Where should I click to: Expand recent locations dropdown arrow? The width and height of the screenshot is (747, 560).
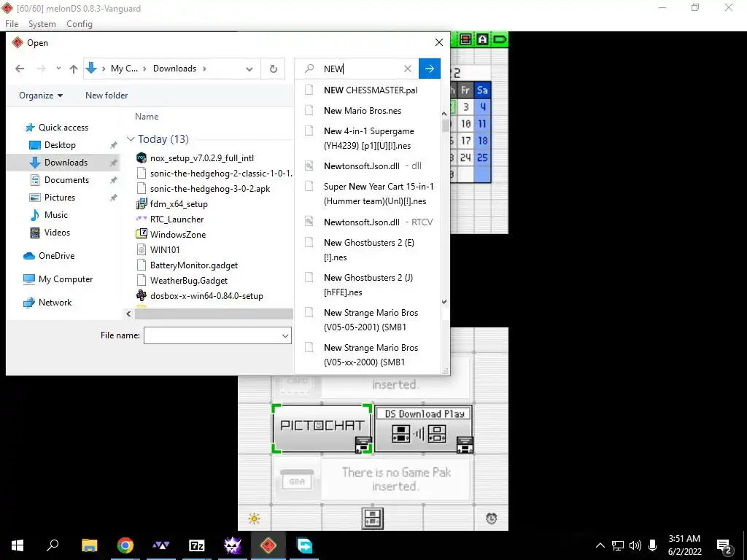click(x=58, y=69)
